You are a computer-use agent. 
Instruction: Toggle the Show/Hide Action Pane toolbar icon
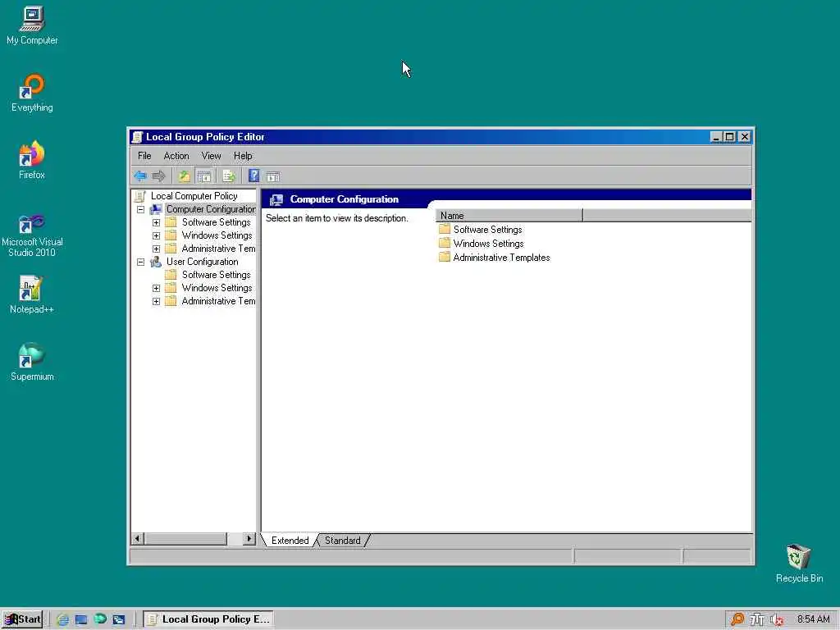pyautogui.click(x=273, y=176)
